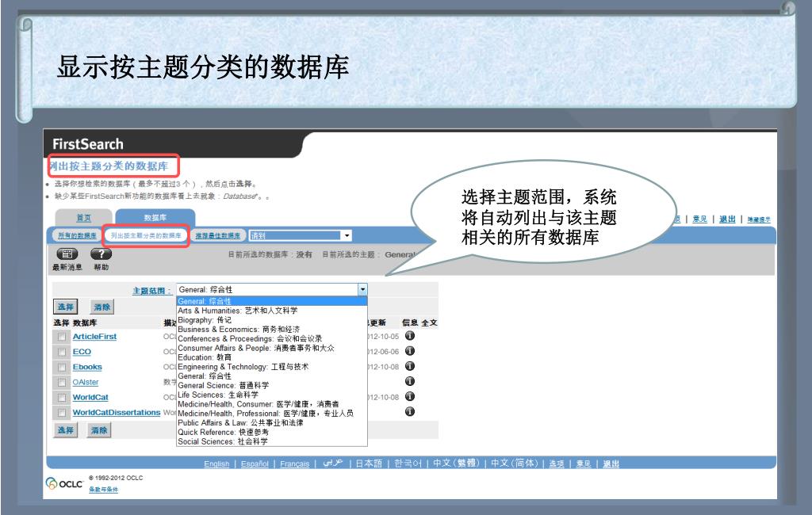Screen dimensions: 812x515
Task: Open the WorldCatDissertations database link
Action: (117, 413)
